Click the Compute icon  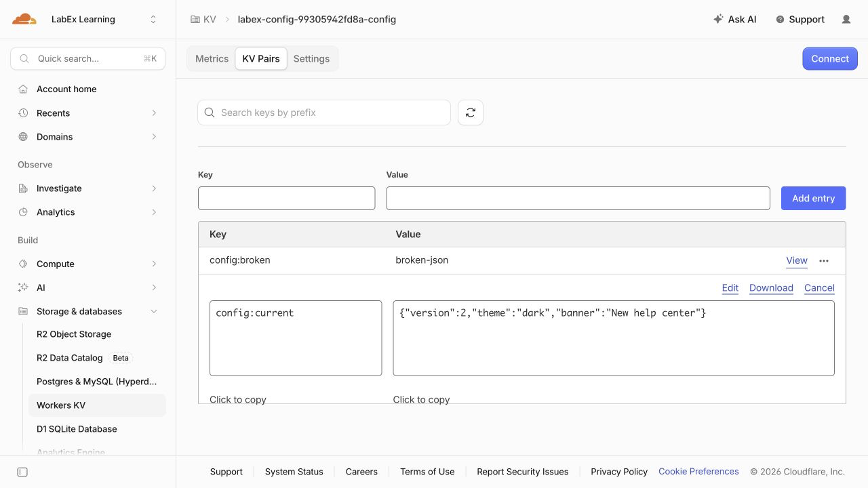pyautogui.click(x=23, y=264)
